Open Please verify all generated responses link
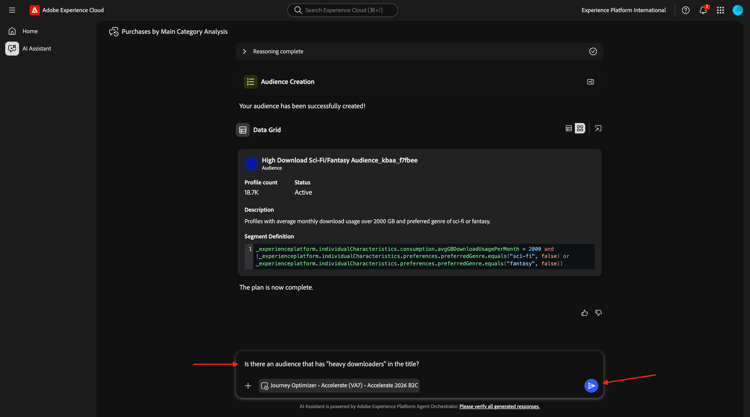The height and width of the screenshot is (417, 750). point(499,406)
